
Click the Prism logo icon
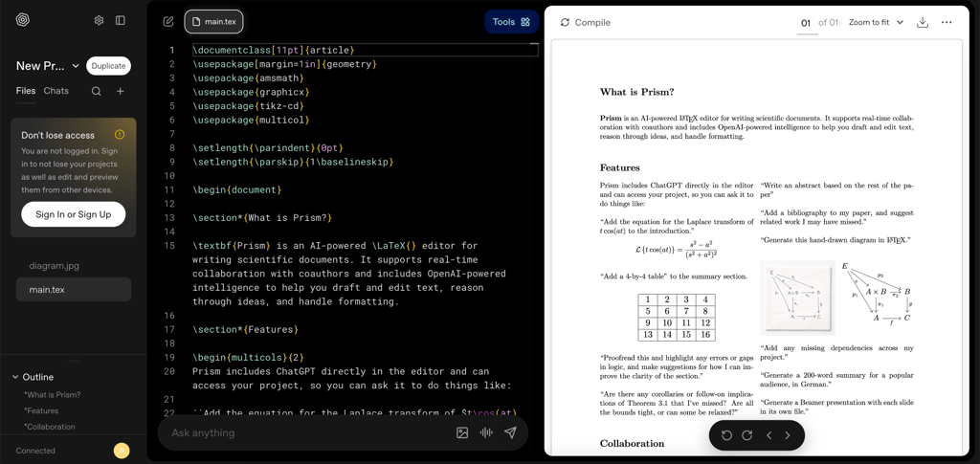tap(23, 20)
